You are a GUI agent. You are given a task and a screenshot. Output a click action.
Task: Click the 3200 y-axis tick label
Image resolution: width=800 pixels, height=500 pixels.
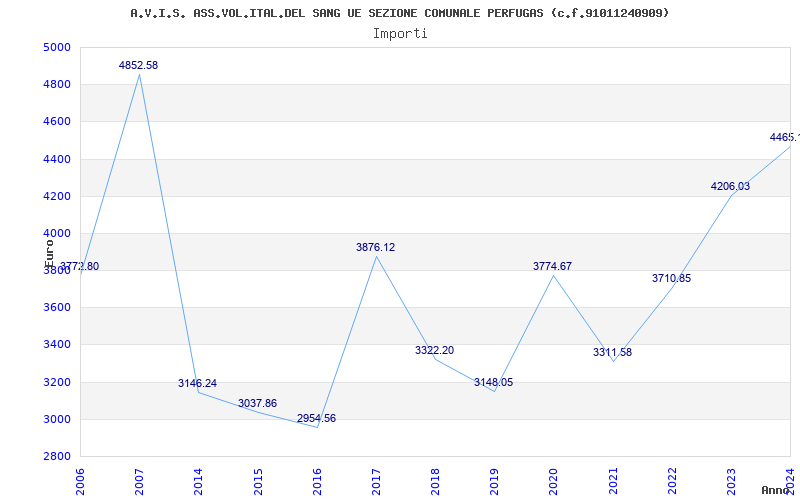pyautogui.click(x=57, y=383)
